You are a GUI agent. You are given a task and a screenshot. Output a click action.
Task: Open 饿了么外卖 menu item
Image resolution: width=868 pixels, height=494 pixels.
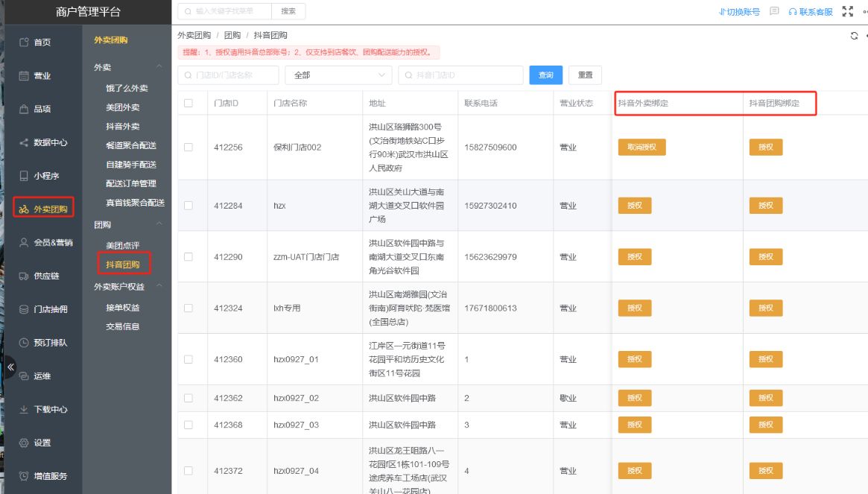click(x=127, y=88)
